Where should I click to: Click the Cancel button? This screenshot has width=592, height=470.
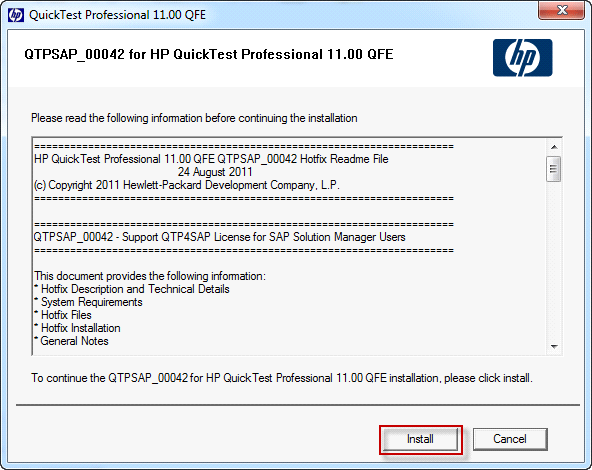[510, 439]
